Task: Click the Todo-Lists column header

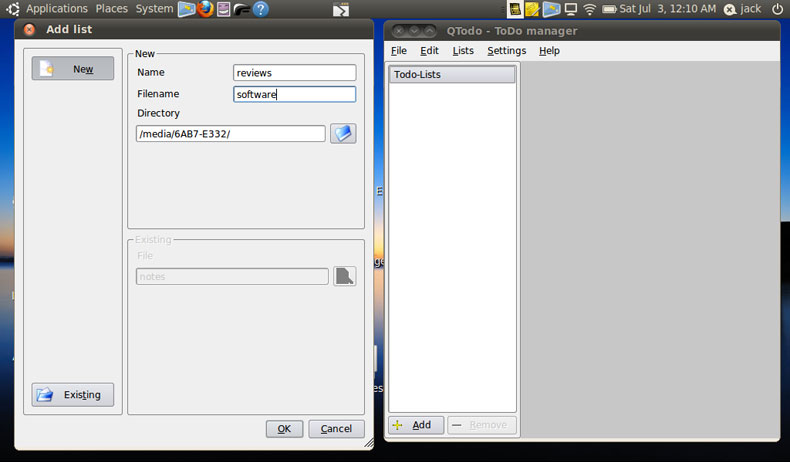Action: (452, 75)
